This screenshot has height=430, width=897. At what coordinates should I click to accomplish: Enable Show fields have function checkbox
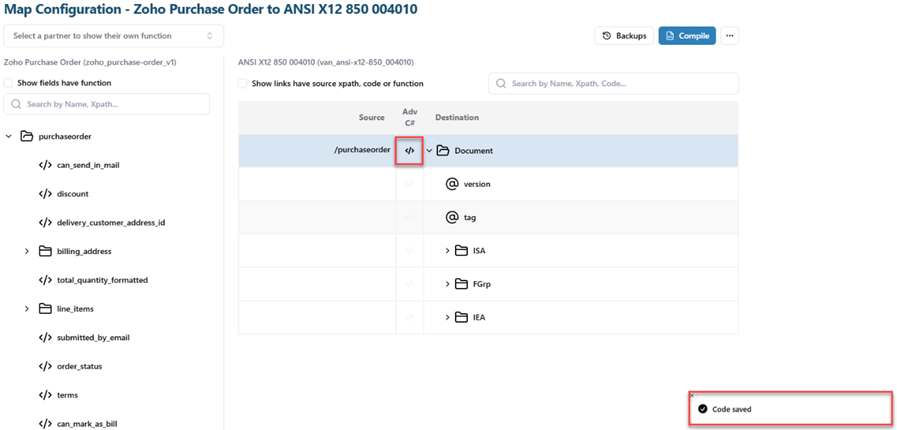[8, 83]
